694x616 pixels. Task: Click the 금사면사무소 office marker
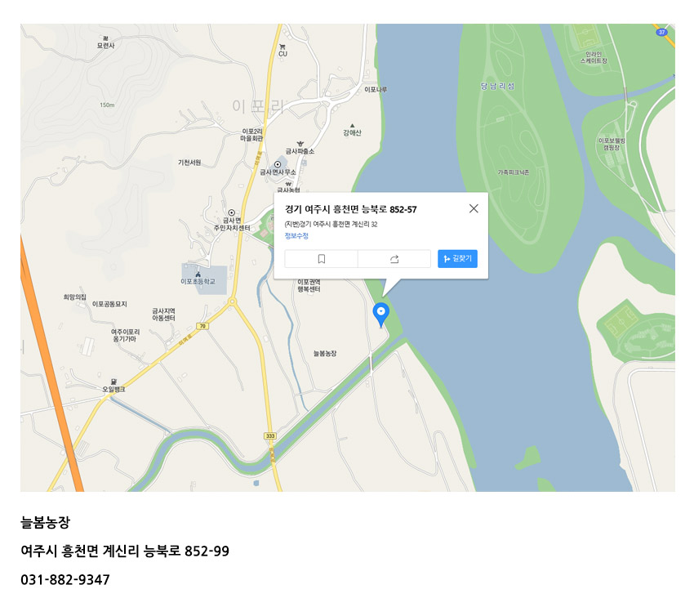pyautogui.click(x=278, y=164)
